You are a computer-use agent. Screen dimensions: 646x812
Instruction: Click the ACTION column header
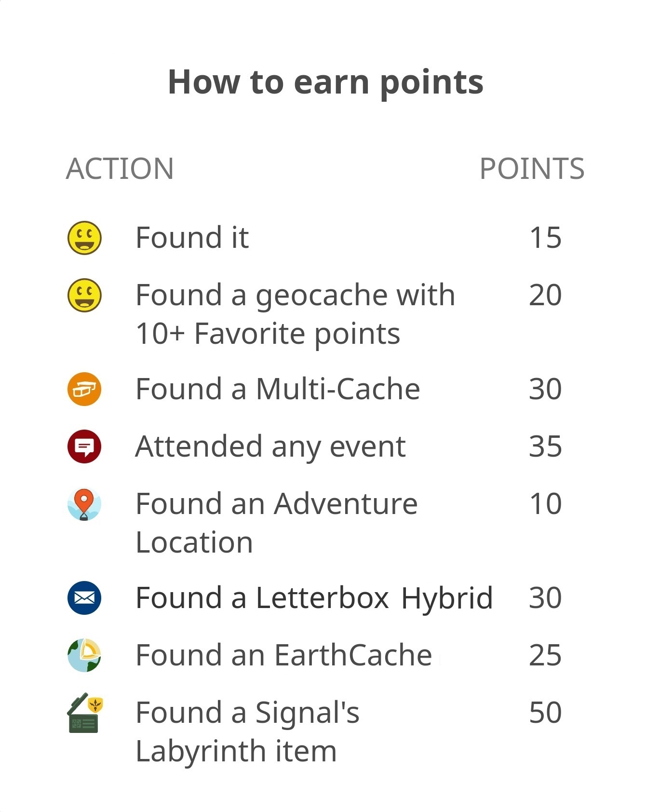point(120,169)
